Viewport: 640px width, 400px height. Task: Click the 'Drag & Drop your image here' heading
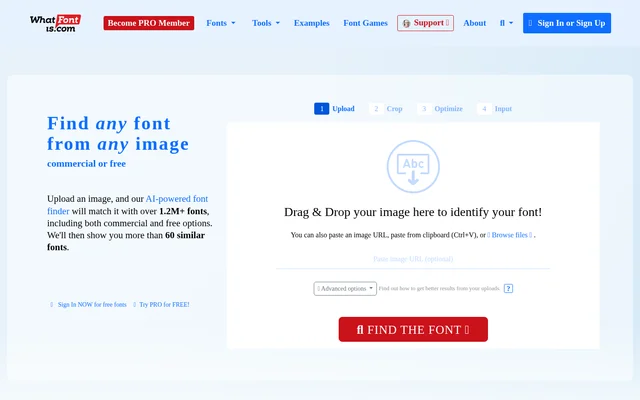[x=413, y=212]
